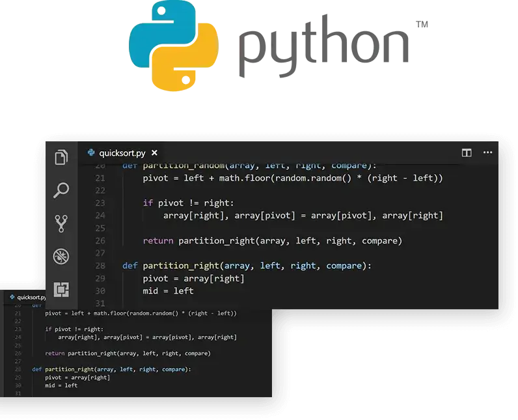The width and height of the screenshot is (518, 420).
Task: Click 'pivot = array[right]' in the large editor
Action: coord(193,279)
